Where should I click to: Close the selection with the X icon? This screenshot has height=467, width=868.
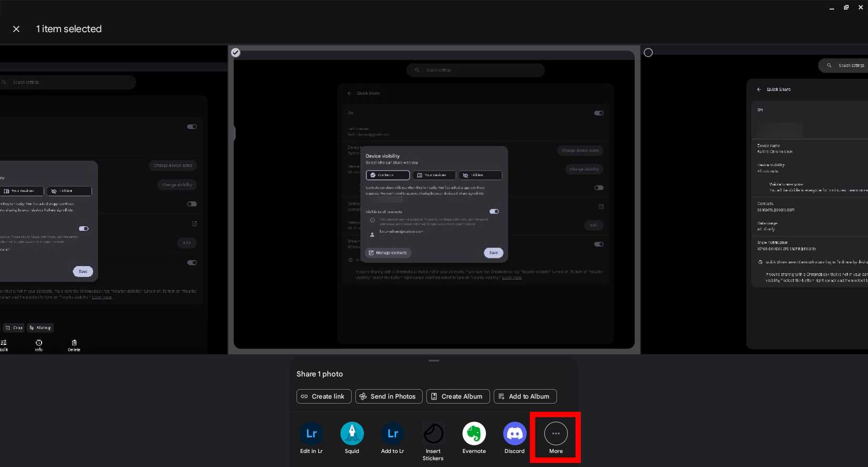tap(16, 29)
